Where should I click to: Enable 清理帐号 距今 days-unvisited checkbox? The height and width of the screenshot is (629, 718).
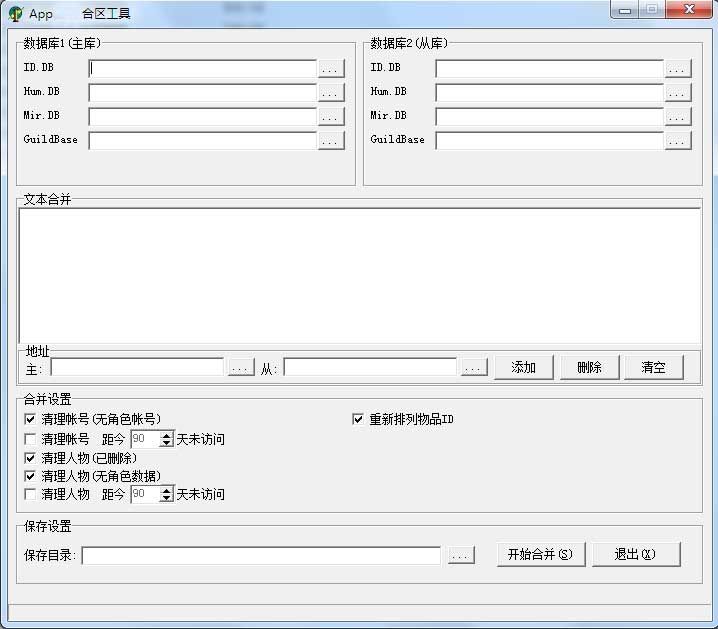coord(30,439)
